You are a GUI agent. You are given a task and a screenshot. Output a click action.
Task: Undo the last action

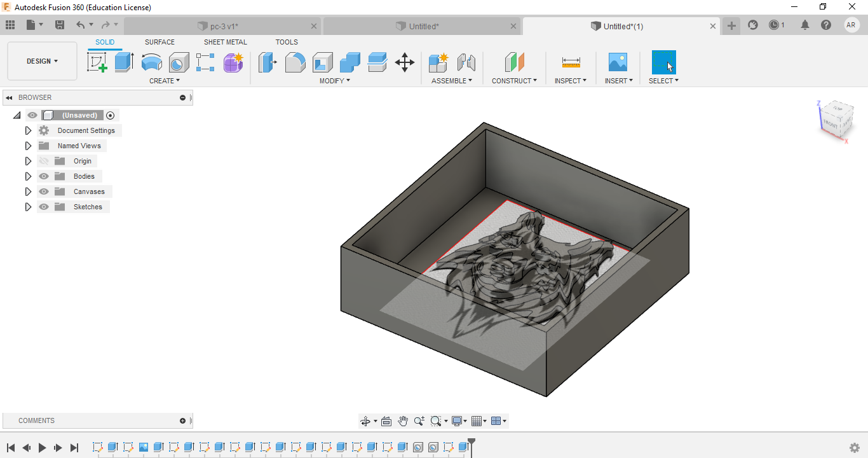[81, 25]
